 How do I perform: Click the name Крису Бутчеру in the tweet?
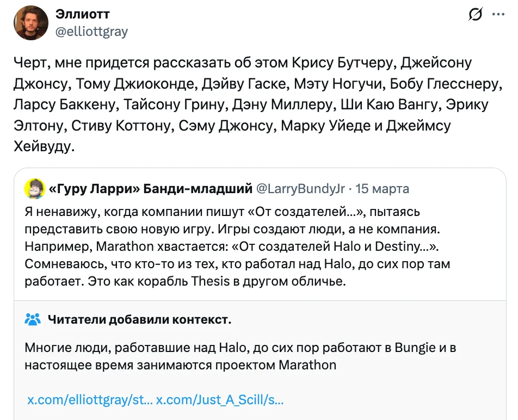pyautogui.click(x=342, y=62)
